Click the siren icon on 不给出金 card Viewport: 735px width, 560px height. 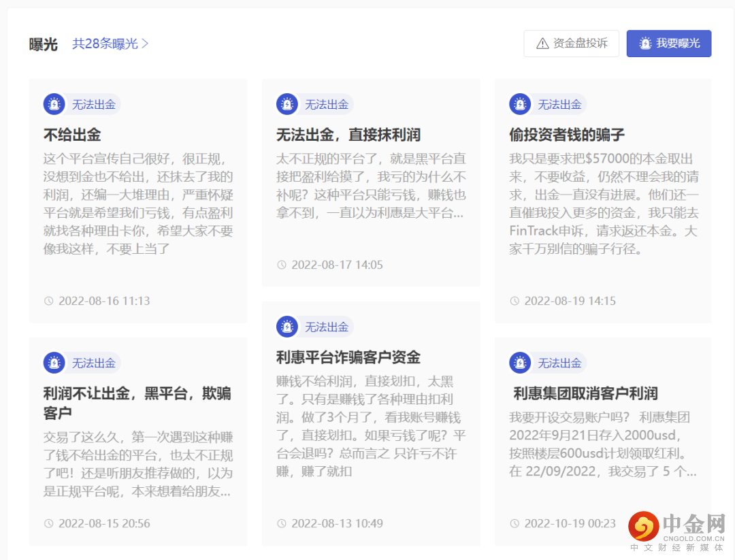point(54,104)
